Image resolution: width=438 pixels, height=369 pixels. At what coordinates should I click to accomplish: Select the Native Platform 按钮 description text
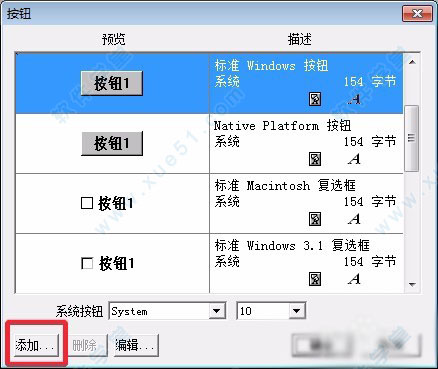(x=282, y=126)
